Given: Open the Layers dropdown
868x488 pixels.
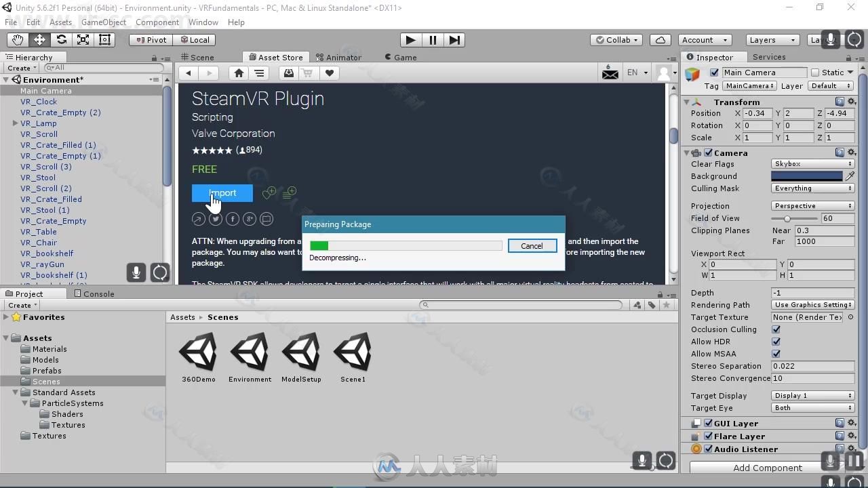Looking at the screenshot, I should (772, 40).
